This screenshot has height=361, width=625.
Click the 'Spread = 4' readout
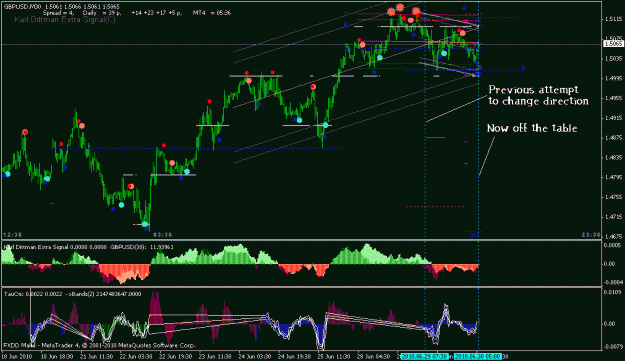(x=58, y=13)
